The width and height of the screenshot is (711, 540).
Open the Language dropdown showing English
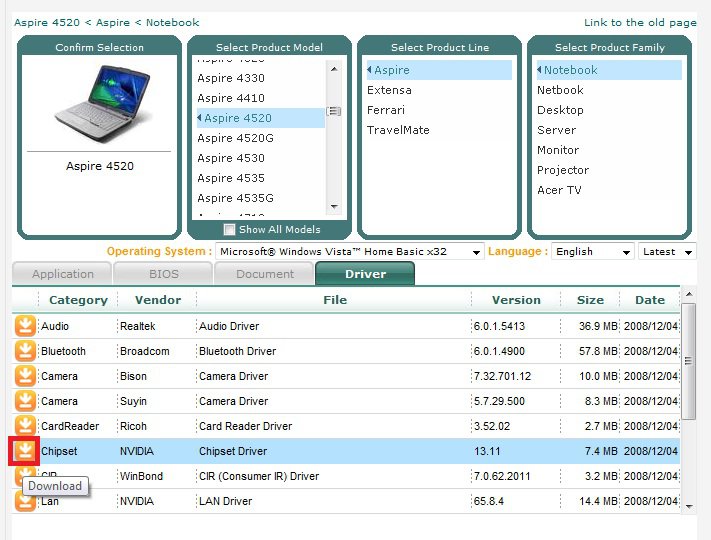pyautogui.click(x=593, y=252)
